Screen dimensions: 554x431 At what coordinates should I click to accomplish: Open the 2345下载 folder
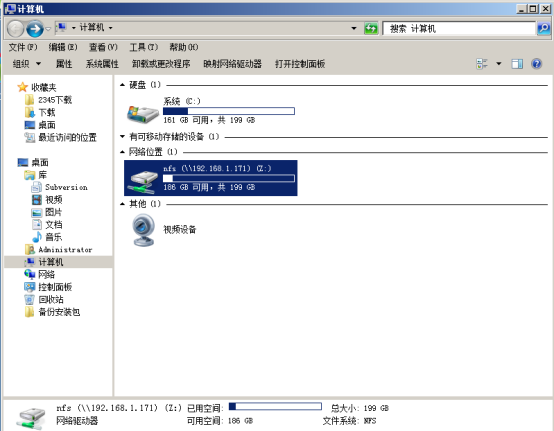49,100
